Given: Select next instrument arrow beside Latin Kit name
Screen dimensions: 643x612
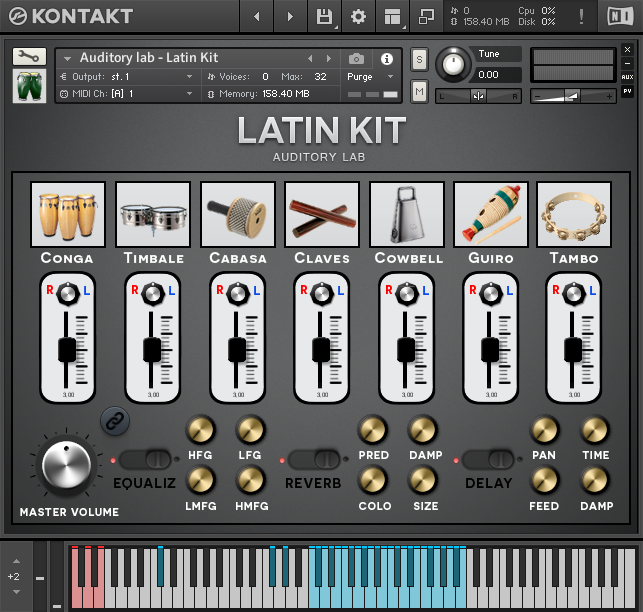Looking at the screenshot, I should click(x=329, y=59).
